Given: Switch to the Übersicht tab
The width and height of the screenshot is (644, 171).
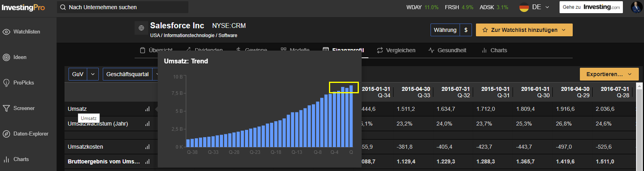Looking at the screenshot, I should (156, 50).
